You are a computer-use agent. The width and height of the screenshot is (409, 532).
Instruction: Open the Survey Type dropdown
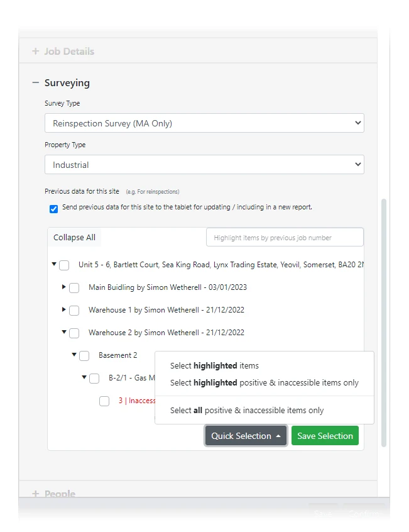[204, 123]
